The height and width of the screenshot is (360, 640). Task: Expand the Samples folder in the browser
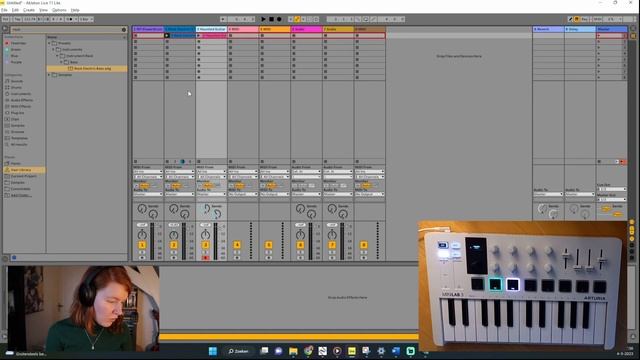click(49, 75)
